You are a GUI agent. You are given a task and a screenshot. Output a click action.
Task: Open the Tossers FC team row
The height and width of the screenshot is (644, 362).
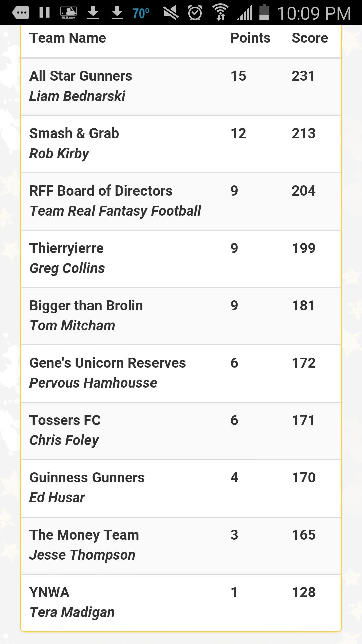181,431
